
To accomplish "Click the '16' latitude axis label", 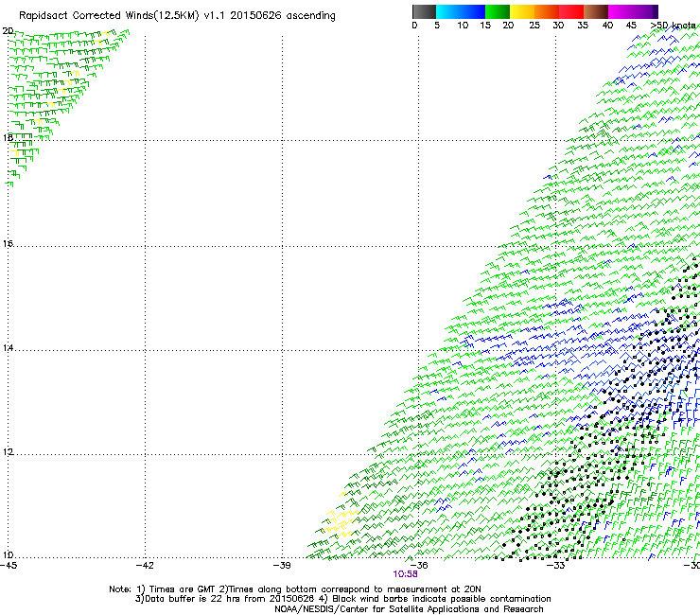I will (x=8, y=243).
